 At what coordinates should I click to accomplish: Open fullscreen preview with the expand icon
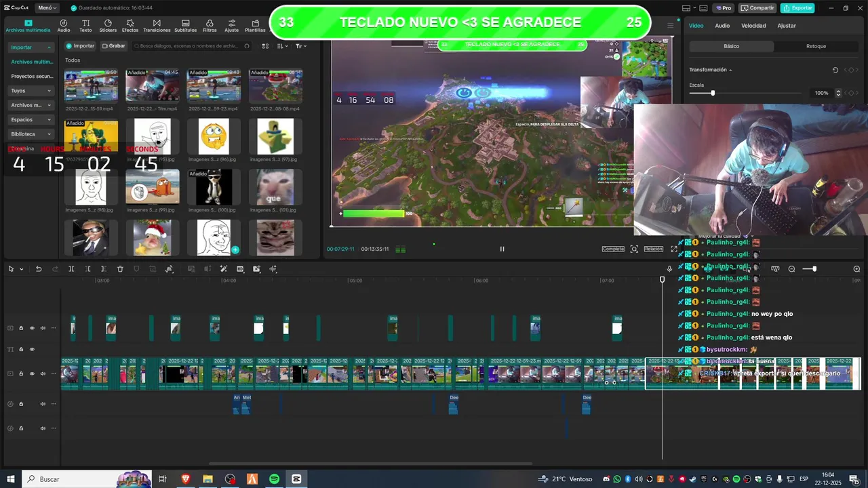click(674, 249)
